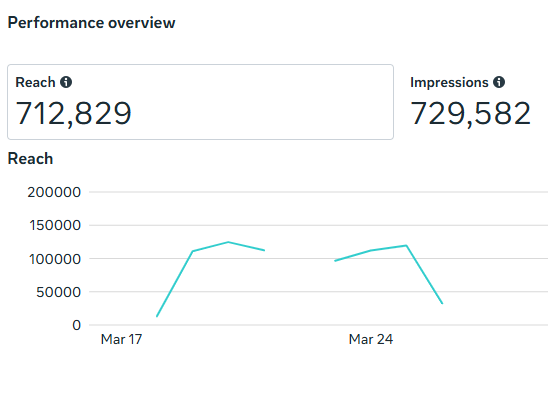Click the 100000 y-axis label
This screenshot has width=548, height=407.
pos(55,259)
